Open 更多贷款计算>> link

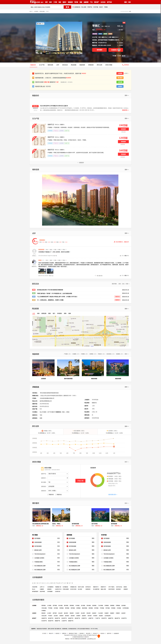(x=113, y=495)
